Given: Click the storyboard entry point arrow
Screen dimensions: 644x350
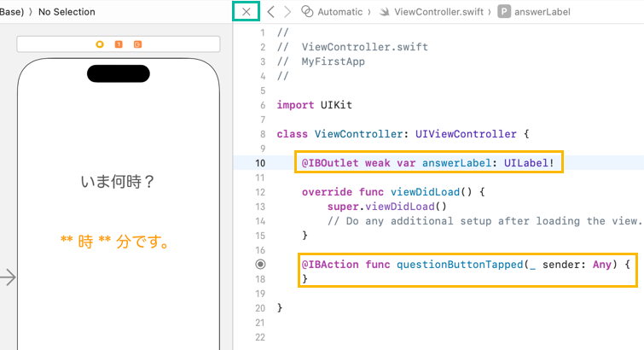Looking at the screenshot, I should (8, 277).
